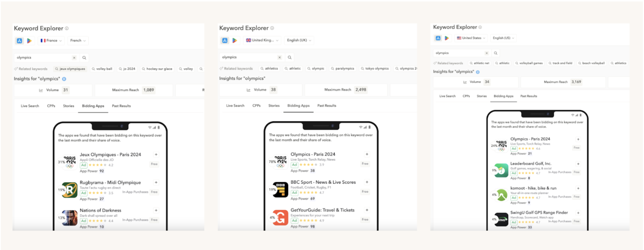Add SwingU Golf GPS Range Finder with plus icon

tap(578, 213)
